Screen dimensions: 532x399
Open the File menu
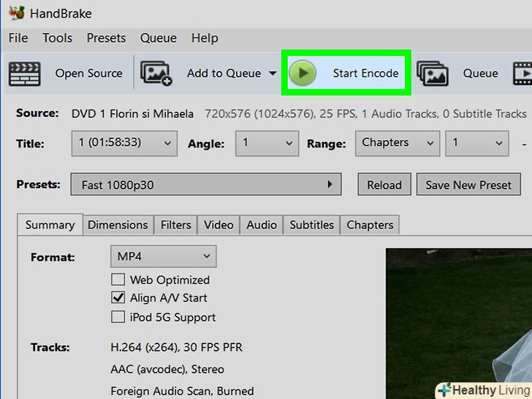coord(18,38)
